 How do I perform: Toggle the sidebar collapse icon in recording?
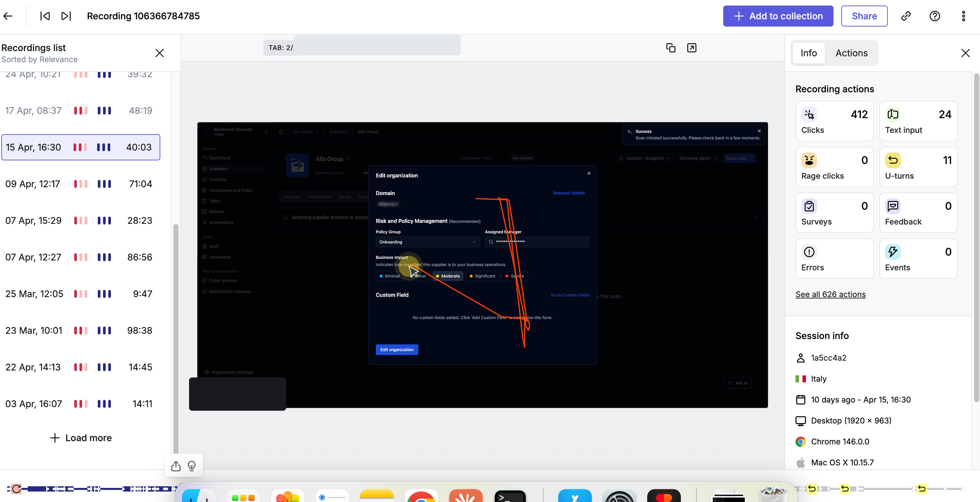[281, 132]
